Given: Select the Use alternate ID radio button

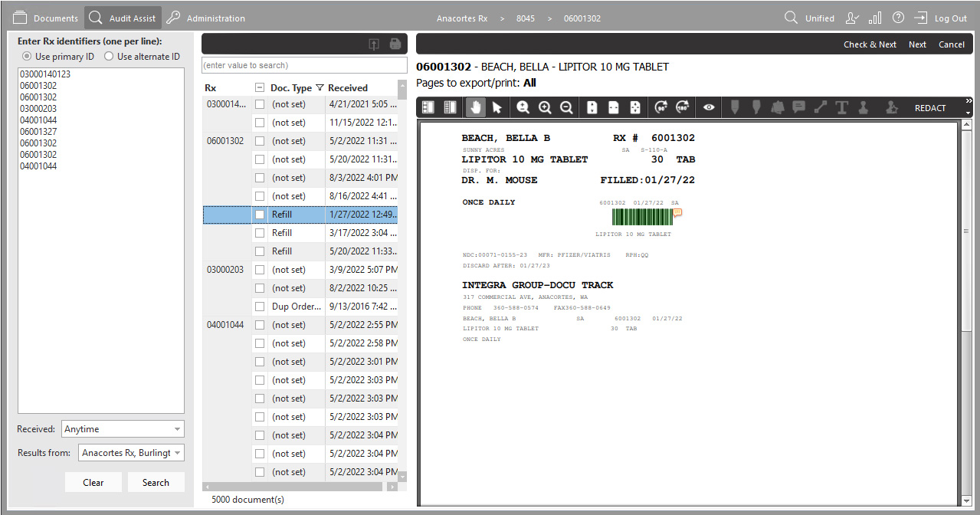Looking at the screenshot, I should (x=109, y=56).
